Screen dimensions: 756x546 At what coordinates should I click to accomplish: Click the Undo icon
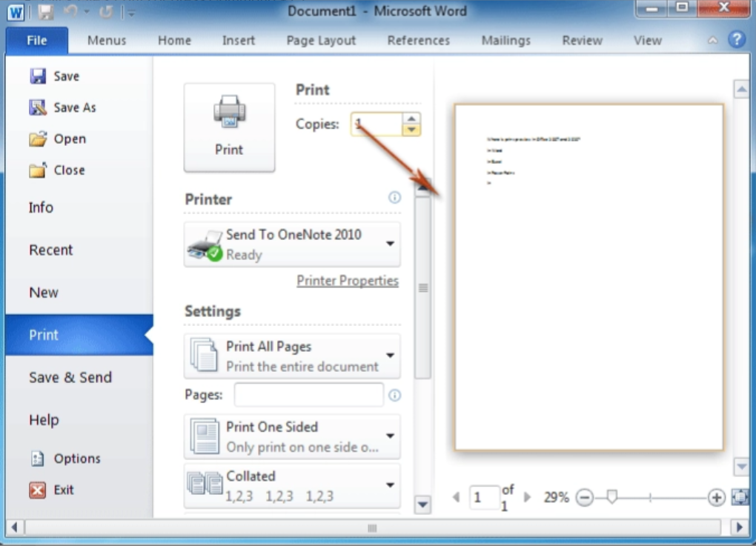tap(72, 11)
